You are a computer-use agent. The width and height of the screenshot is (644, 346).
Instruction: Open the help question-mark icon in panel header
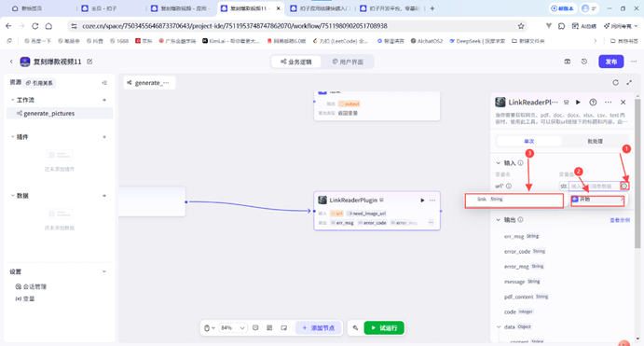coord(593,102)
